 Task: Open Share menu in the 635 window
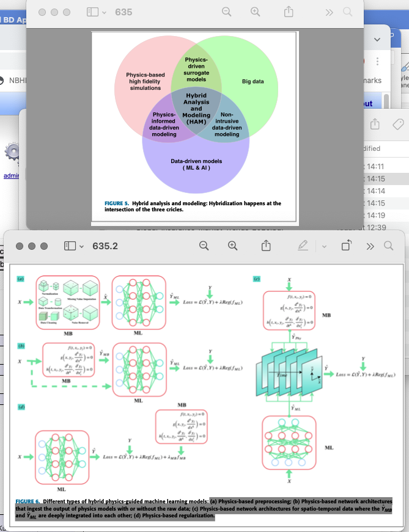coord(289,12)
